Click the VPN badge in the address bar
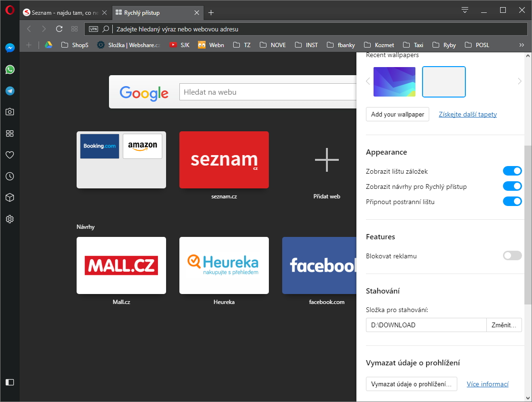This screenshot has width=532, height=402. pos(93,29)
